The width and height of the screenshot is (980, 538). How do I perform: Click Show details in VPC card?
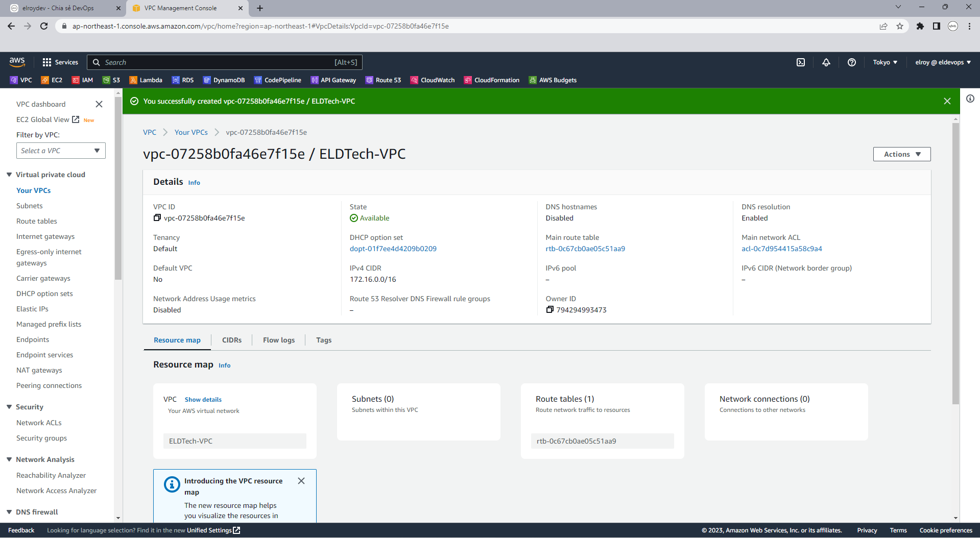pyautogui.click(x=203, y=400)
